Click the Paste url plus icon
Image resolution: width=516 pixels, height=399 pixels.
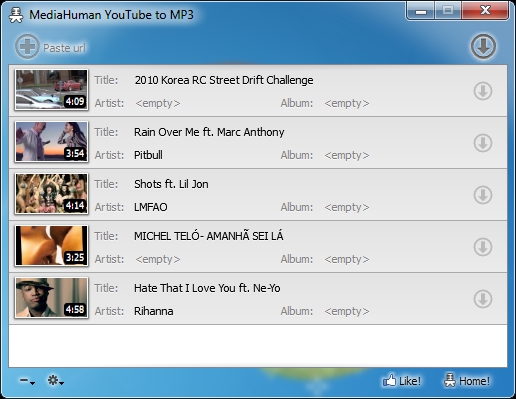coord(27,47)
